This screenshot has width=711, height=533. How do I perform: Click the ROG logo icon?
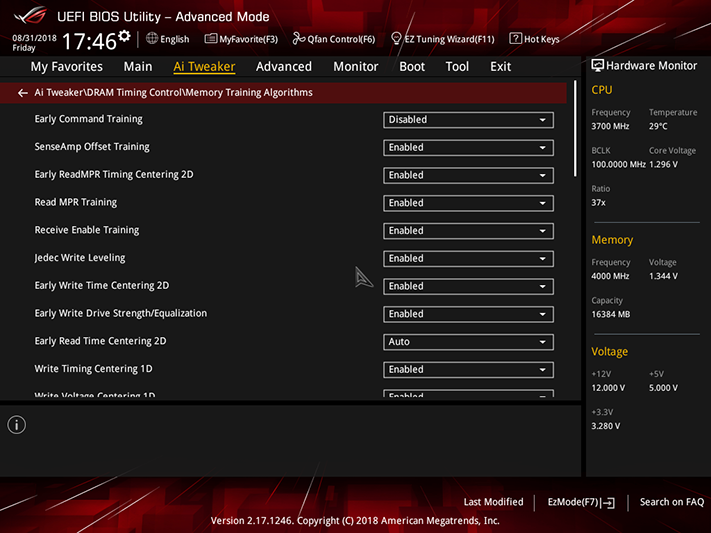click(x=30, y=16)
